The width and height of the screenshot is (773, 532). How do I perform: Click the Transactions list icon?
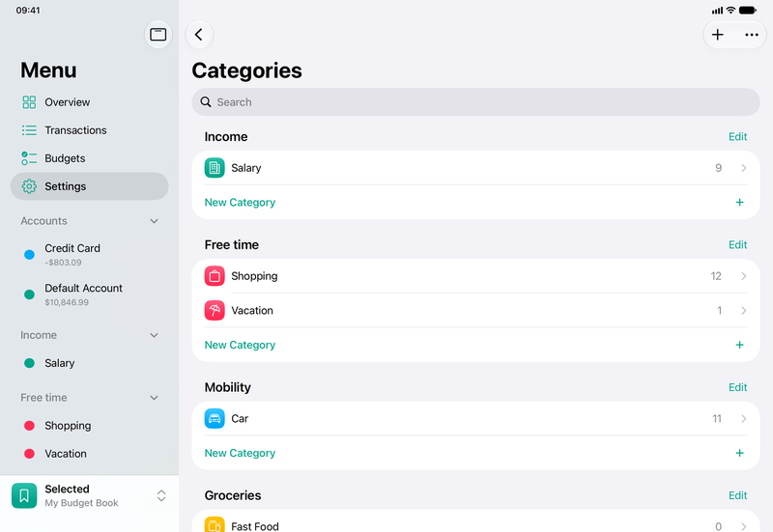point(29,130)
